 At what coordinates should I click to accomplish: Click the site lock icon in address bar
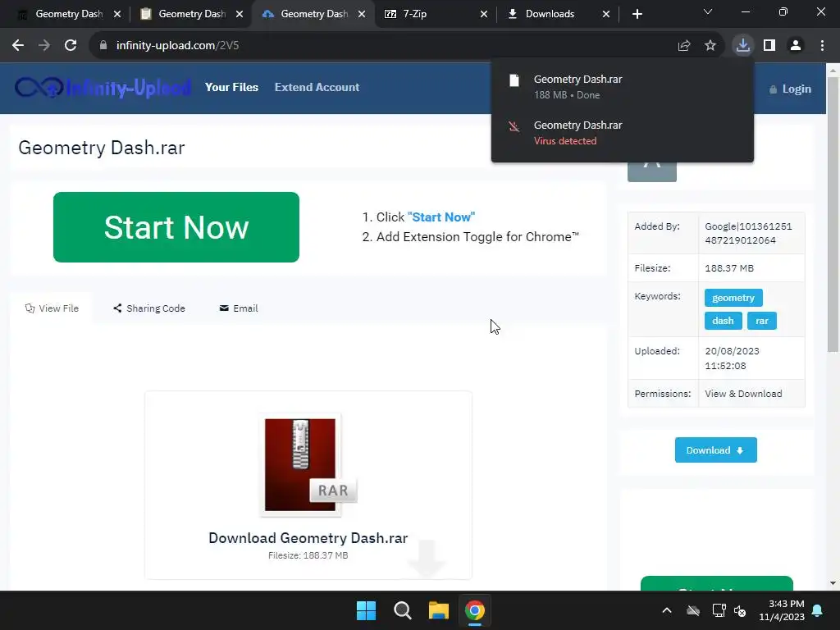coord(103,46)
